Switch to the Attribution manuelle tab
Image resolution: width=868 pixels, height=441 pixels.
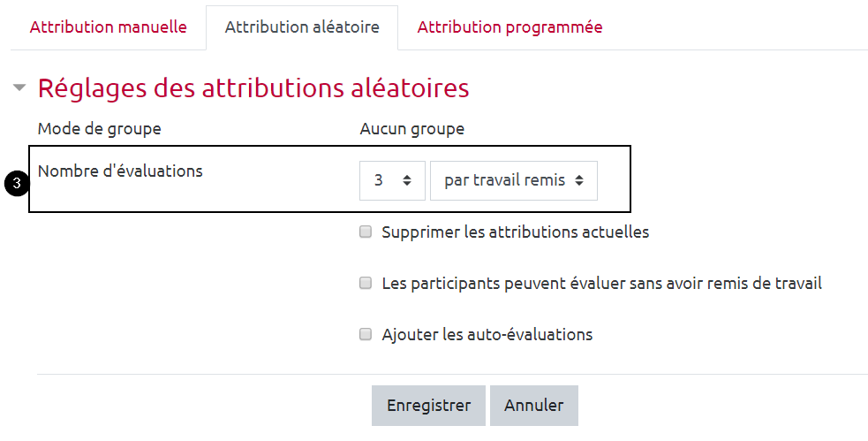pyautogui.click(x=109, y=27)
